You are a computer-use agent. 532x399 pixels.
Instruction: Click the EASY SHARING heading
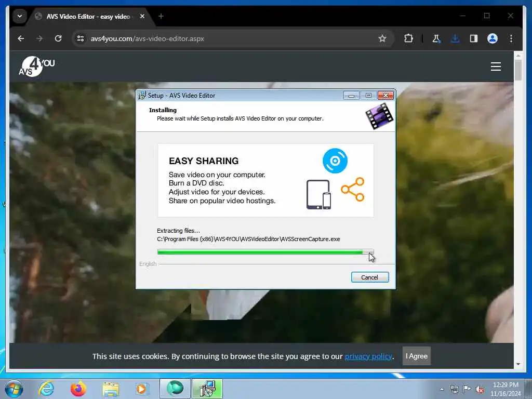coord(204,161)
